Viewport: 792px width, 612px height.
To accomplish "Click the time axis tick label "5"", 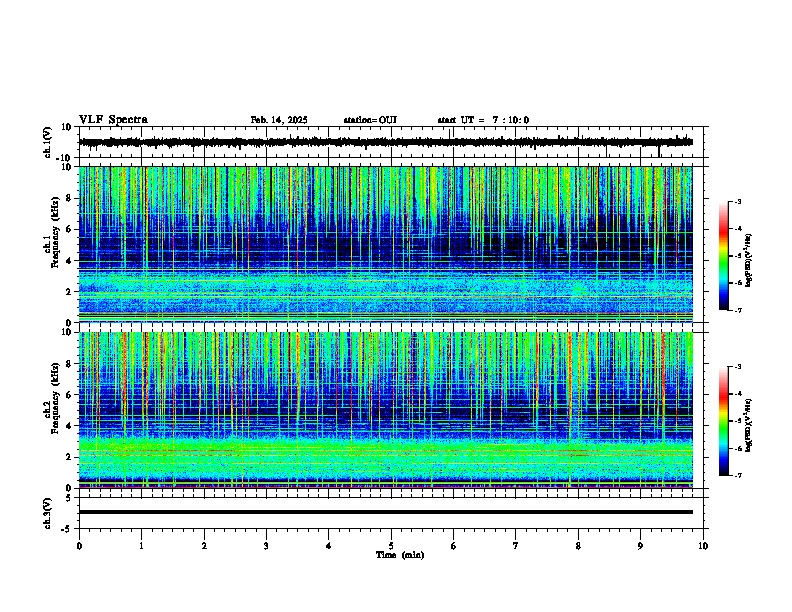I will 391,546.
